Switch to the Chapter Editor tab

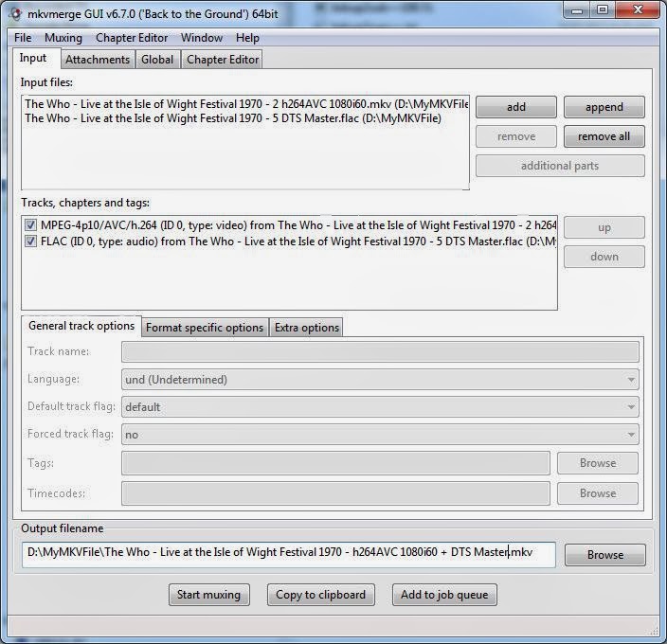pos(223,60)
